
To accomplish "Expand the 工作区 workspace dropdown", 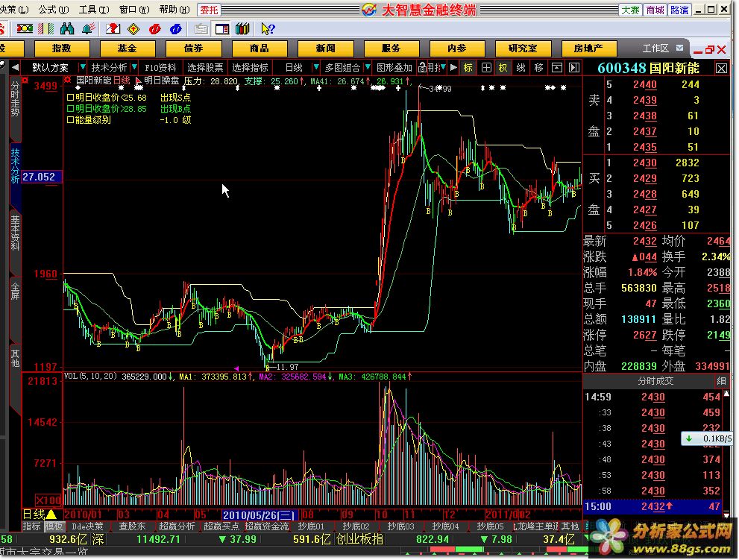I will (x=679, y=48).
